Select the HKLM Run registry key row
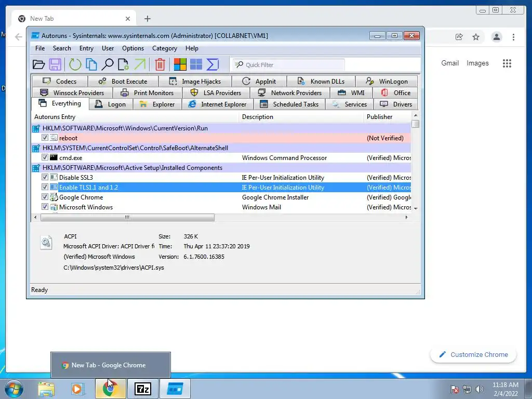This screenshot has height=399, width=532. click(x=221, y=128)
